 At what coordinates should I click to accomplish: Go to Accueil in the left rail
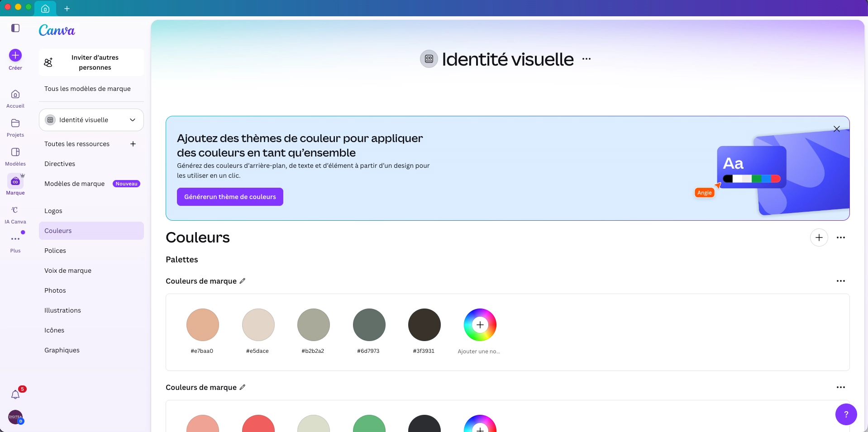[15, 99]
